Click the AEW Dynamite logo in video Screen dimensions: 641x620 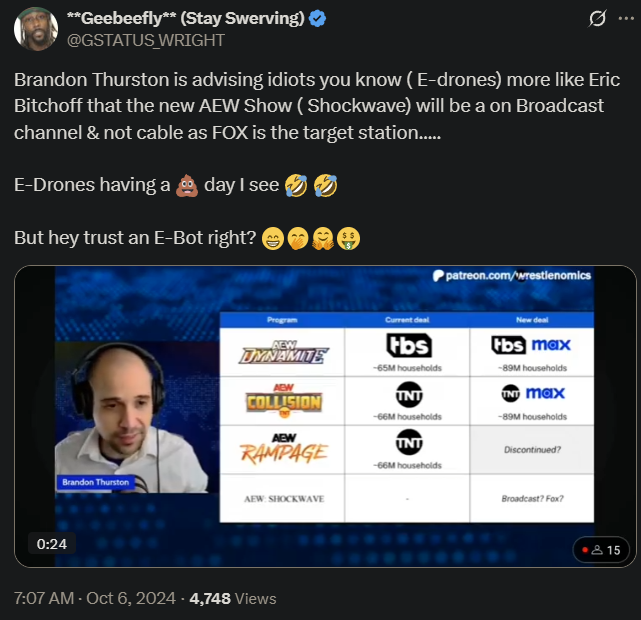point(283,352)
